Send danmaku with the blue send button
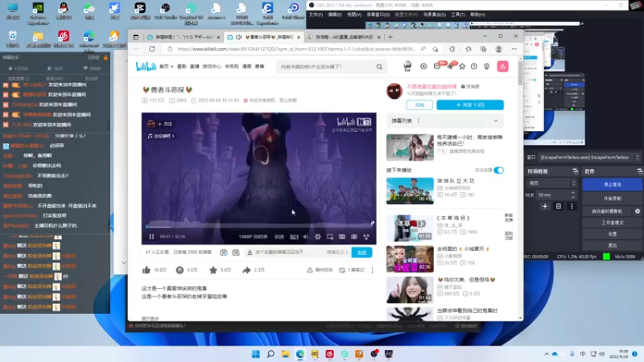This screenshot has height=362, width=644. [361, 253]
